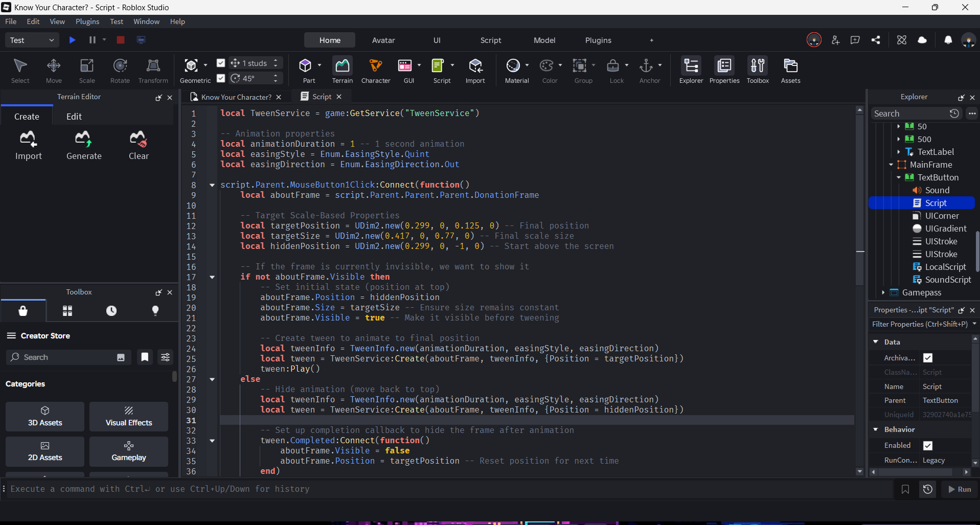Toggle the studs snapping checkbox
Screen dimensions: 980x525
(x=221, y=63)
